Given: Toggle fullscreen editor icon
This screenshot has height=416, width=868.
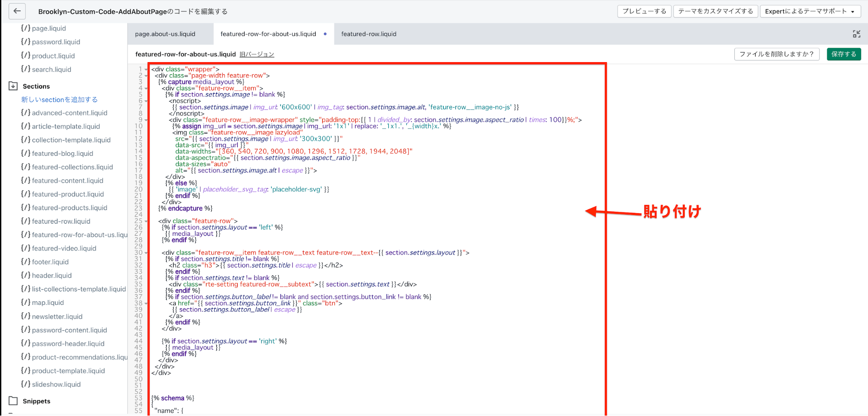Looking at the screenshot, I should coord(856,34).
